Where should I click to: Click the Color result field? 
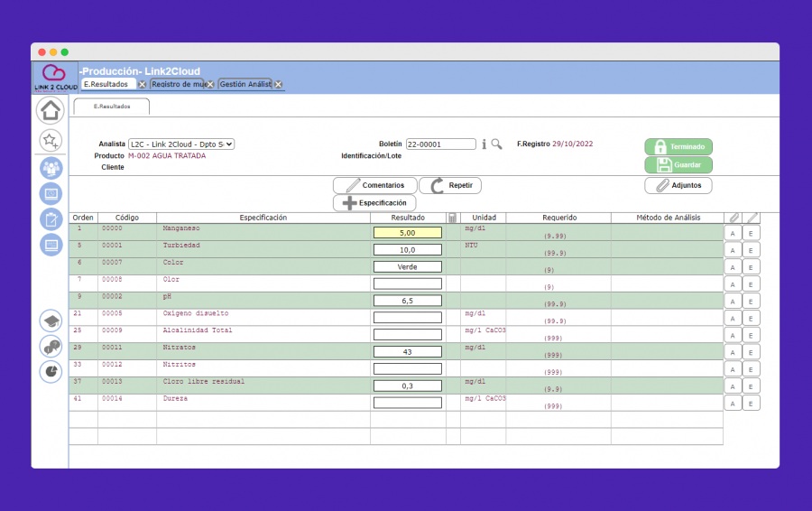[408, 267]
